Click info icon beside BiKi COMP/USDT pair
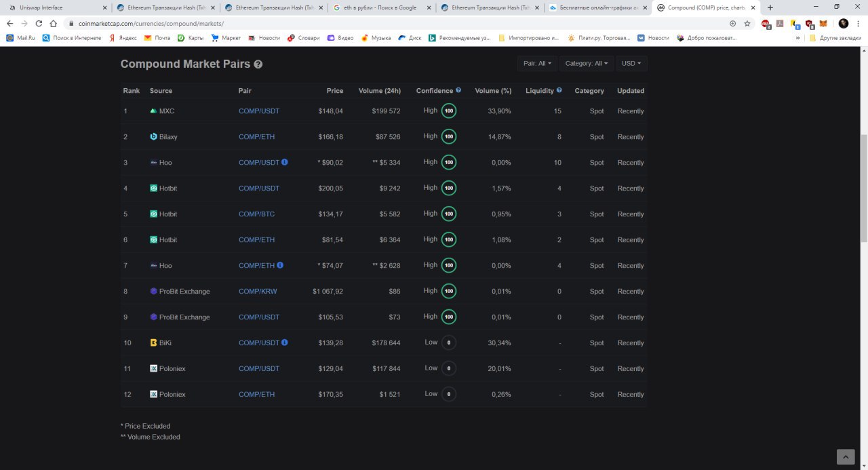Image resolution: width=868 pixels, height=470 pixels. tap(284, 342)
